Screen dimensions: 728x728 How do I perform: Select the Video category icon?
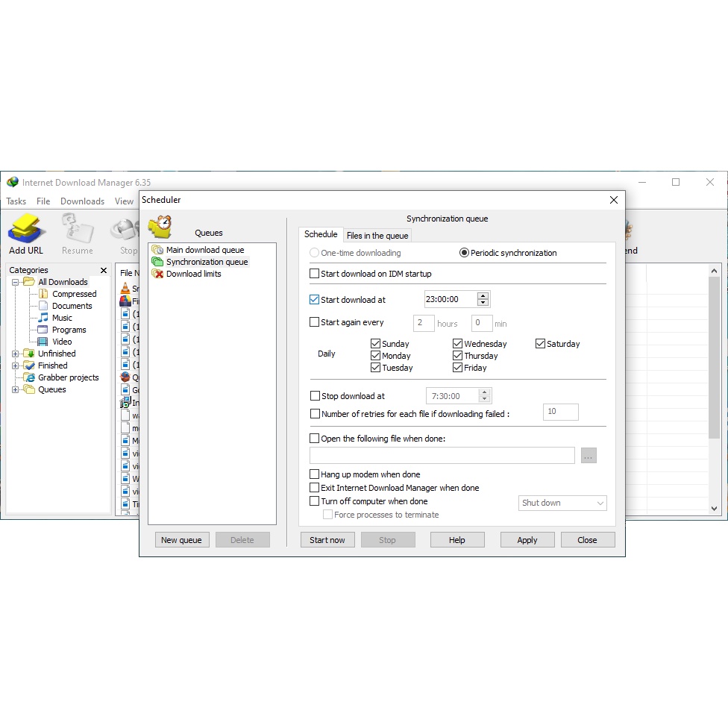click(43, 342)
